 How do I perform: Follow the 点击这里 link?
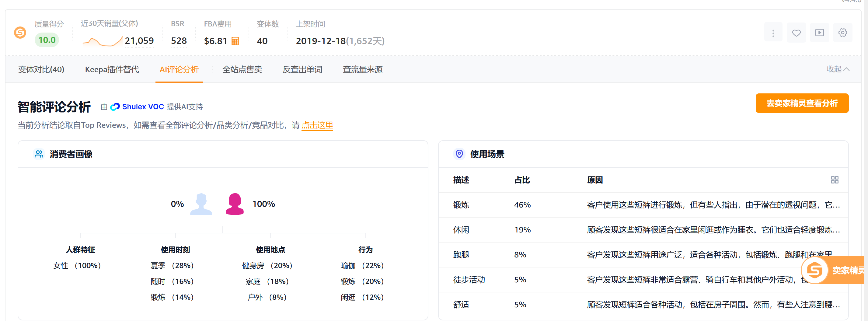pos(317,125)
